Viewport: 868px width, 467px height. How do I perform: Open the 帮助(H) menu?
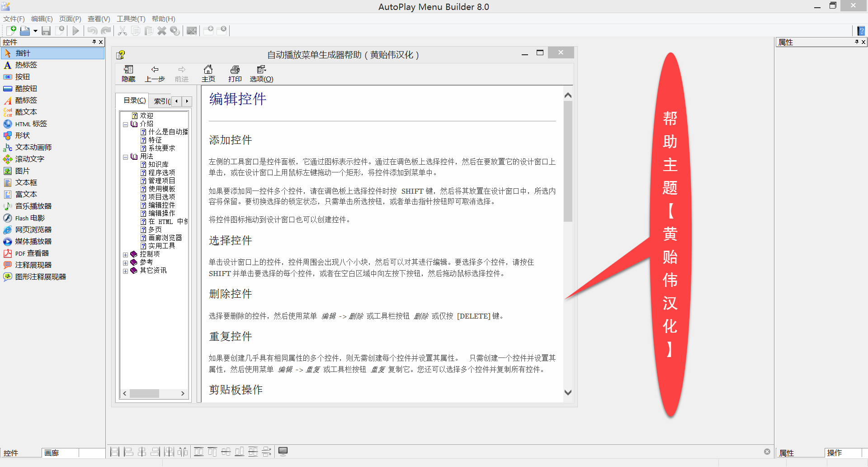(164, 19)
